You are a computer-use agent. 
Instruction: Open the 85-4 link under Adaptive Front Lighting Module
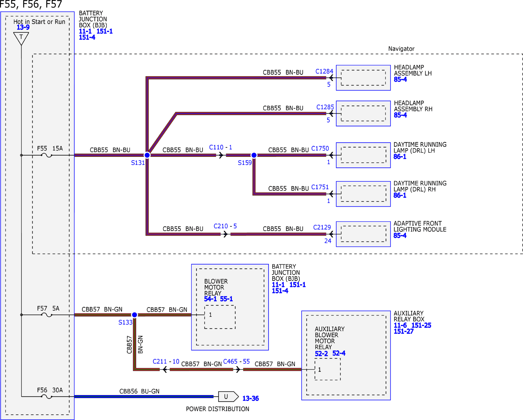point(400,236)
